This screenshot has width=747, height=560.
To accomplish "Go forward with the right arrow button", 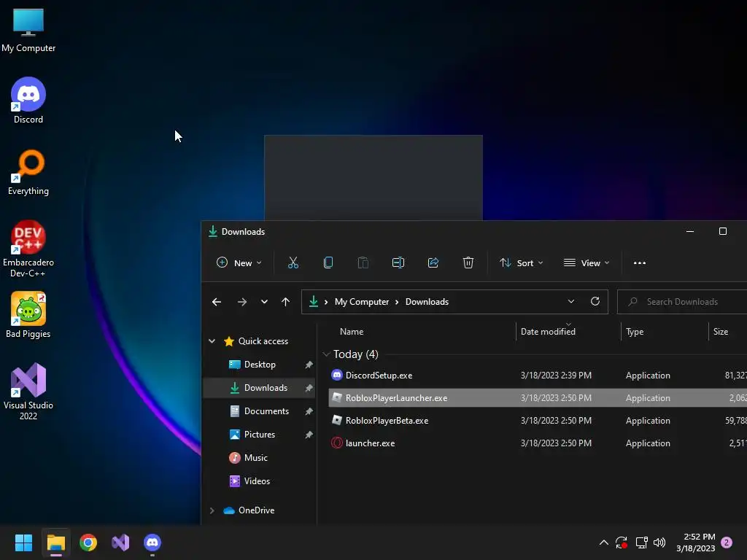I will (242, 302).
